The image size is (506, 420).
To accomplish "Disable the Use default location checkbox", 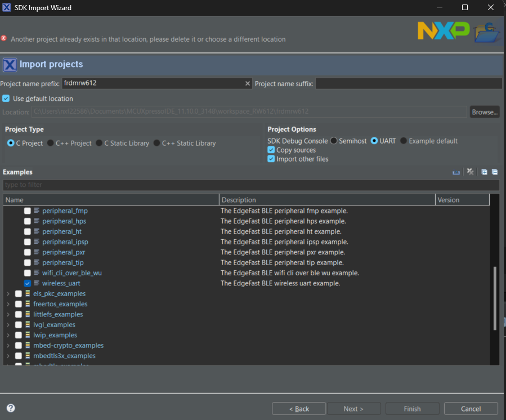I will click(6, 99).
